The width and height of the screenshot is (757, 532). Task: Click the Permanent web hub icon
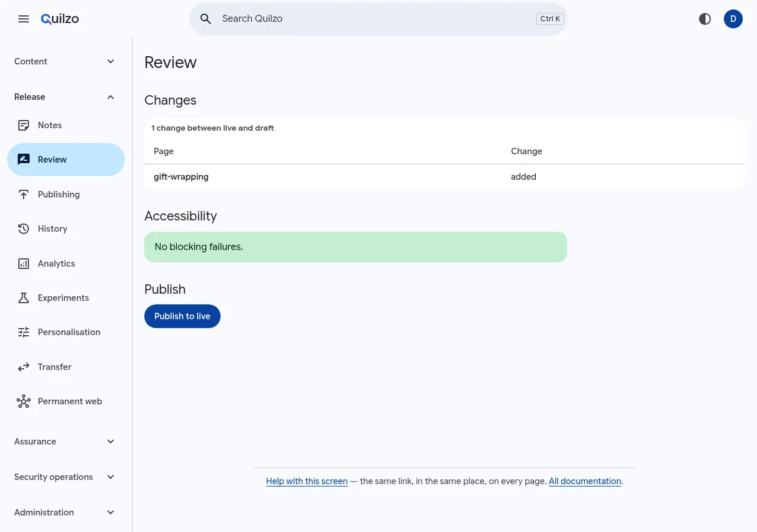(24, 401)
